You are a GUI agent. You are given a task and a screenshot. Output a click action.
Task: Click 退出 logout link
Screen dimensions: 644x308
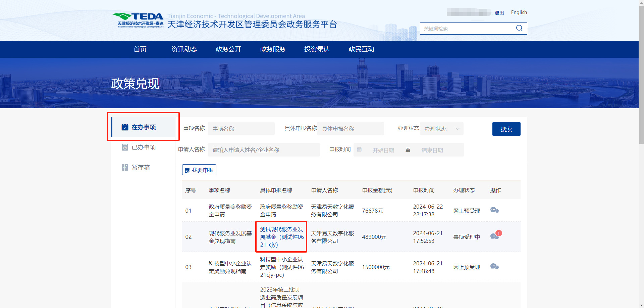click(499, 13)
